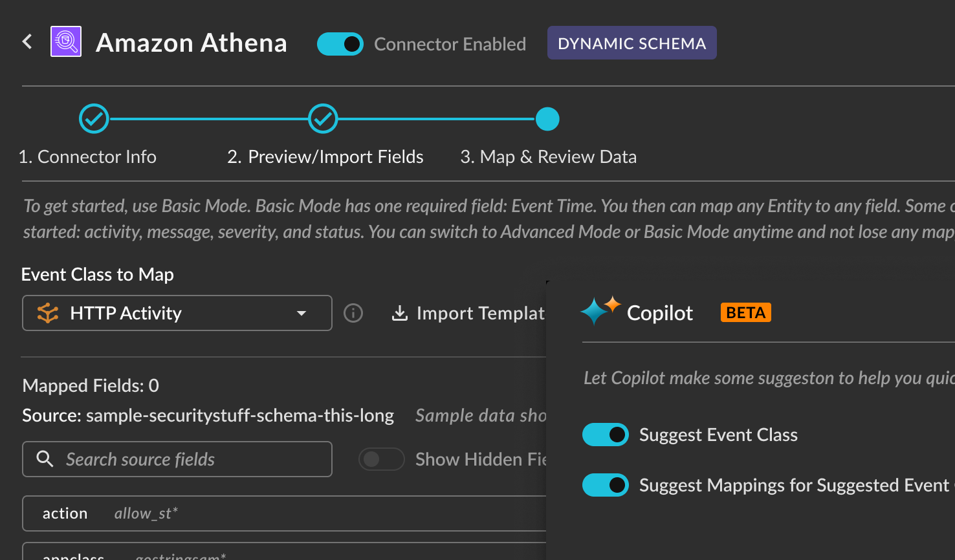Turn off Suggest Event Class toggle

[x=606, y=435]
